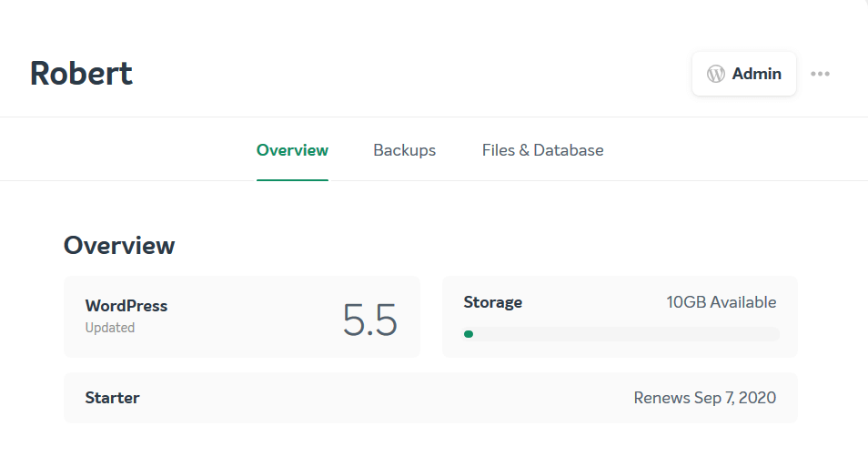This screenshot has width=868, height=457.
Task: Click the Overview section heading
Action: [119, 246]
